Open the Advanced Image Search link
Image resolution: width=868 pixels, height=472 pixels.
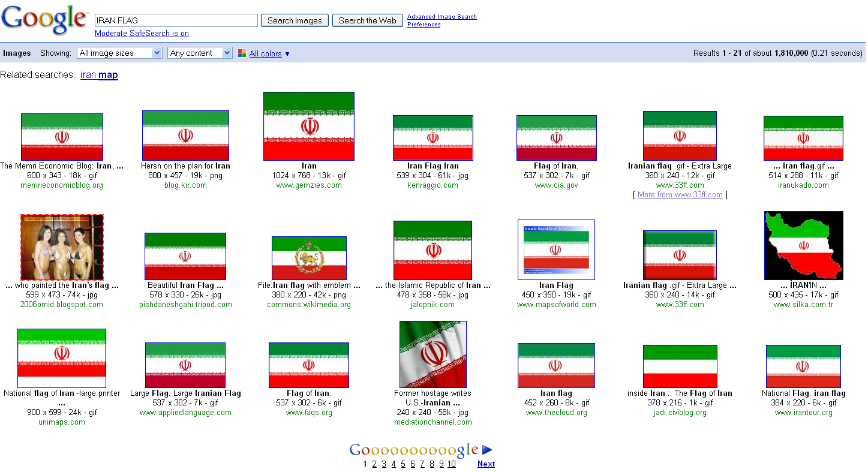click(x=441, y=17)
